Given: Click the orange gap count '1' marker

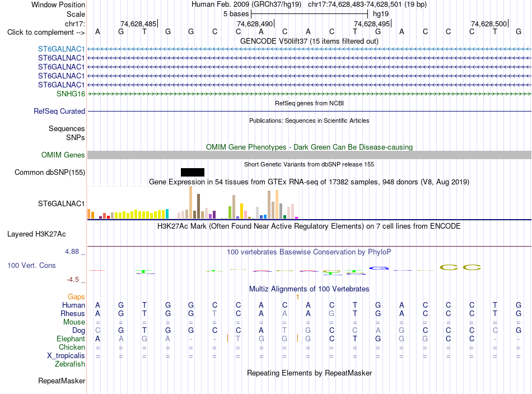Looking at the screenshot, I should tap(297, 297).
